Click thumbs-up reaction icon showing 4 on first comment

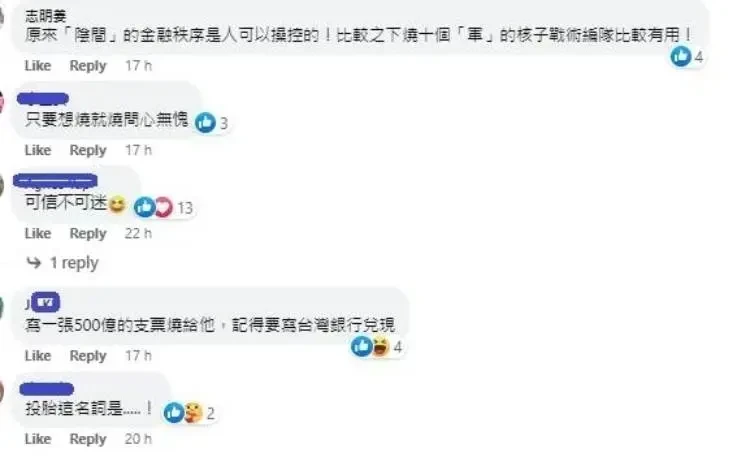pos(680,56)
